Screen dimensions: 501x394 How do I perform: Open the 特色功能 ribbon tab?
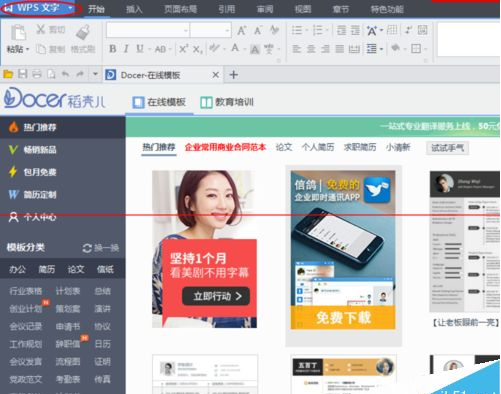387,9
